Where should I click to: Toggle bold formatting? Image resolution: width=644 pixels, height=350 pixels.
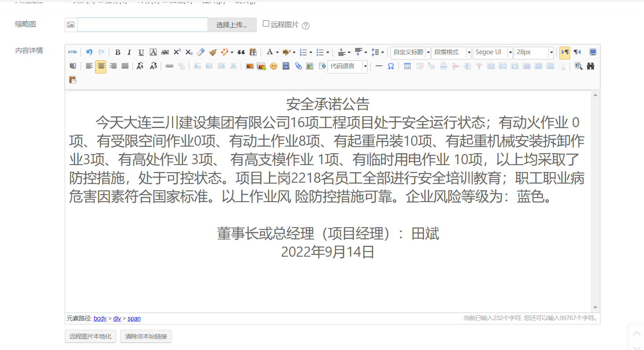(x=118, y=52)
